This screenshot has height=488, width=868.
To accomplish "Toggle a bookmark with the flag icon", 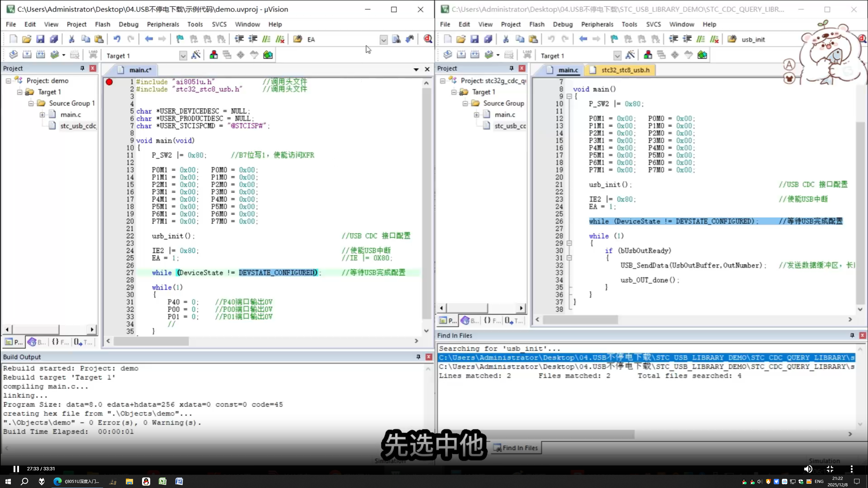I will (180, 39).
